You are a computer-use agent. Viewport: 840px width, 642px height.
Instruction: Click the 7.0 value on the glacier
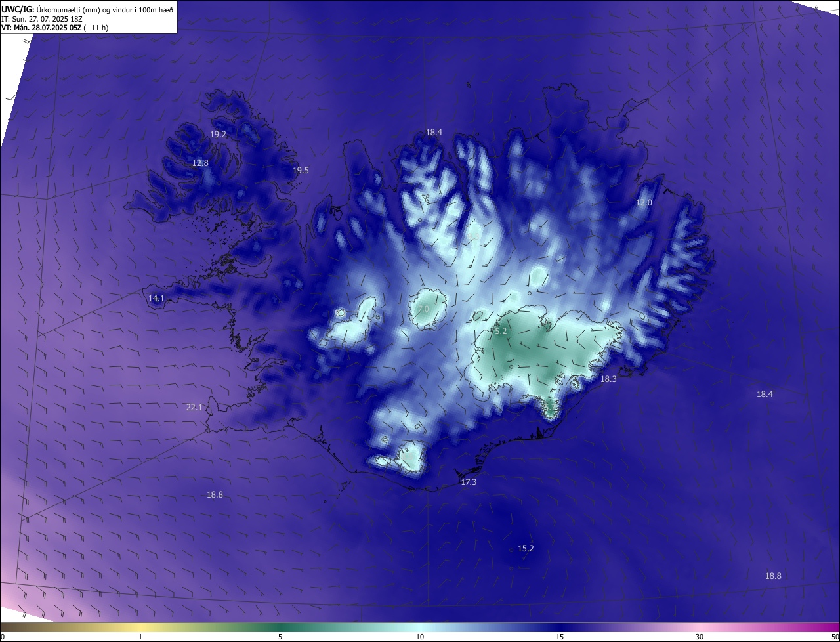[423, 309]
